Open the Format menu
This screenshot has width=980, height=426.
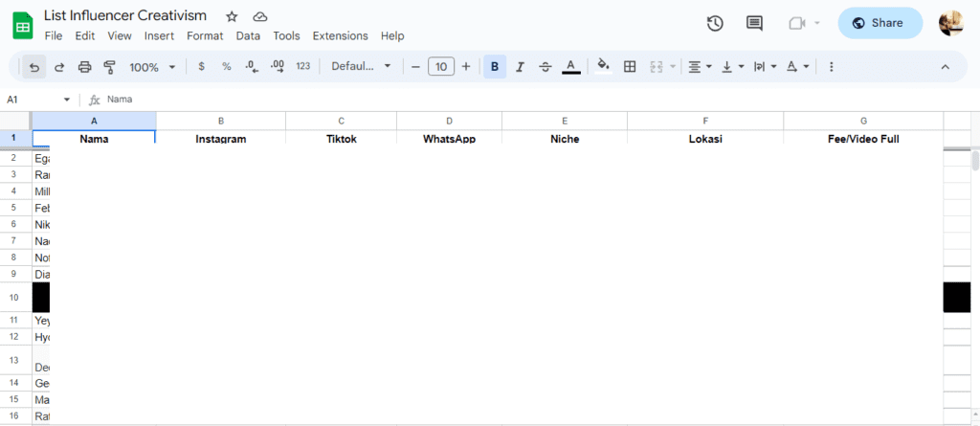[205, 36]
